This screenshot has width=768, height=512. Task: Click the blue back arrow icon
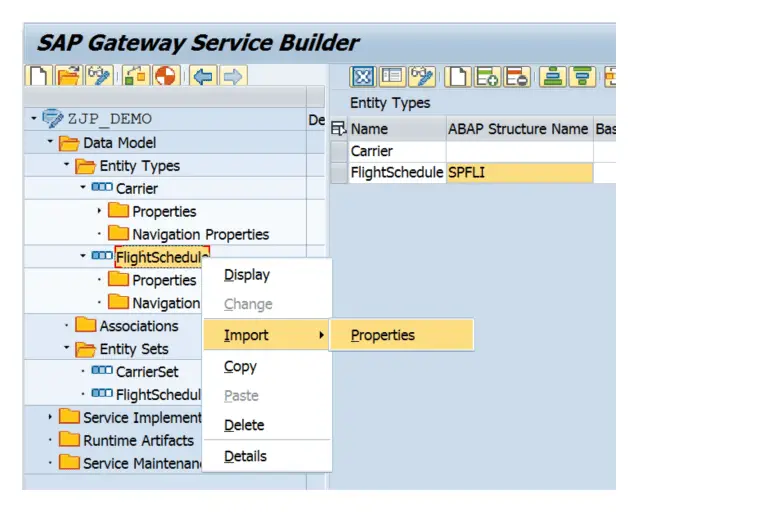point(203,76)
